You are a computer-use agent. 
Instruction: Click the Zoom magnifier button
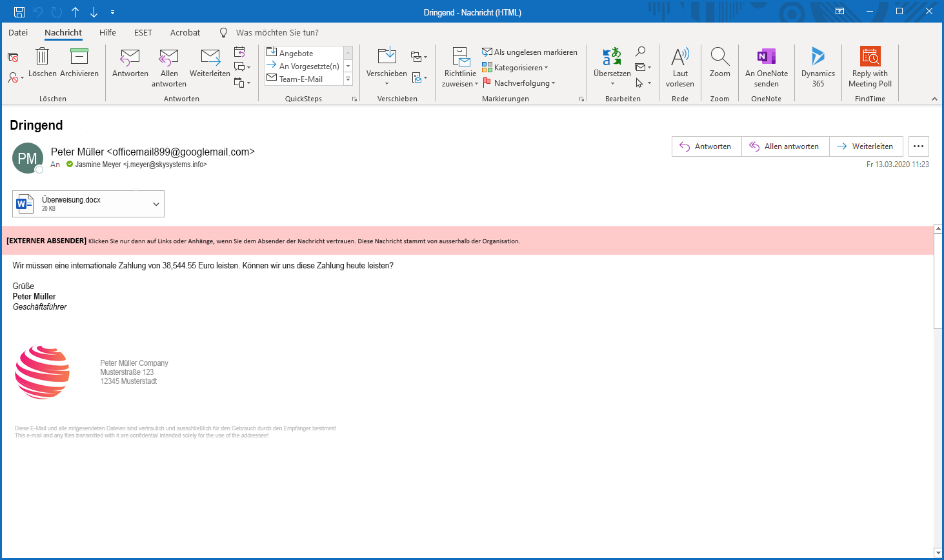coord(719,63)
